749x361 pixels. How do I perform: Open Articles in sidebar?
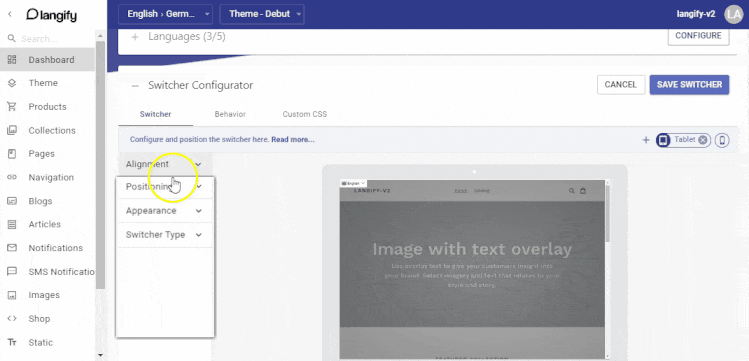click(x=44, y=224)
